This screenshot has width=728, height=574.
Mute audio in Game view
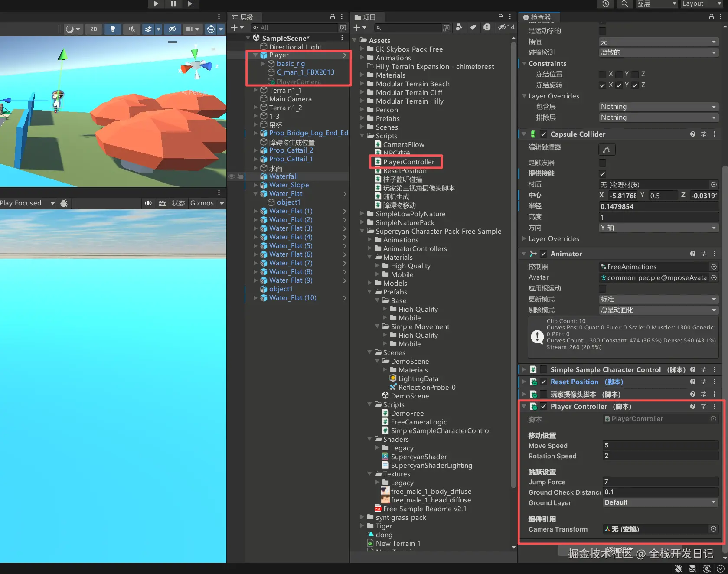click(148, 203)
